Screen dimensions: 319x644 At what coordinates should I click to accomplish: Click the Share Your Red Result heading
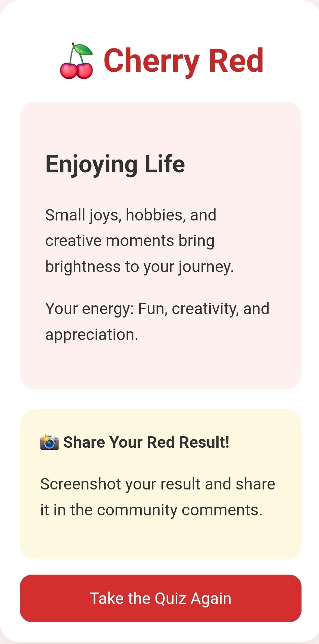tap(146, 442)
